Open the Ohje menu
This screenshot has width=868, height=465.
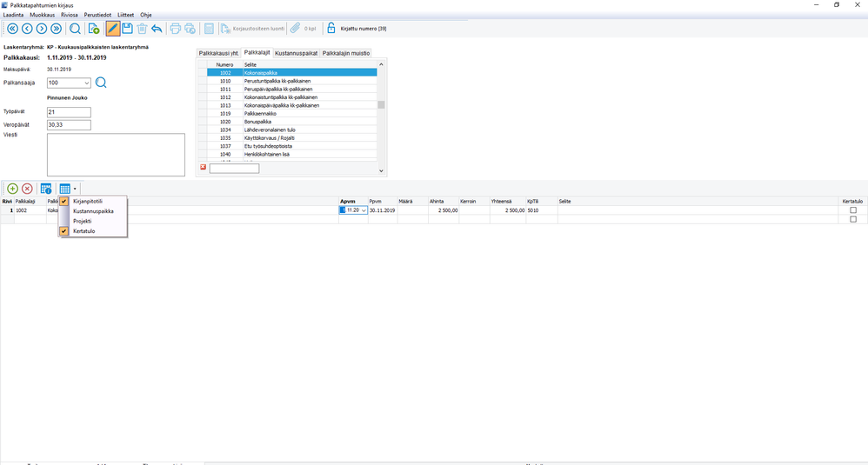click(145, 15)
